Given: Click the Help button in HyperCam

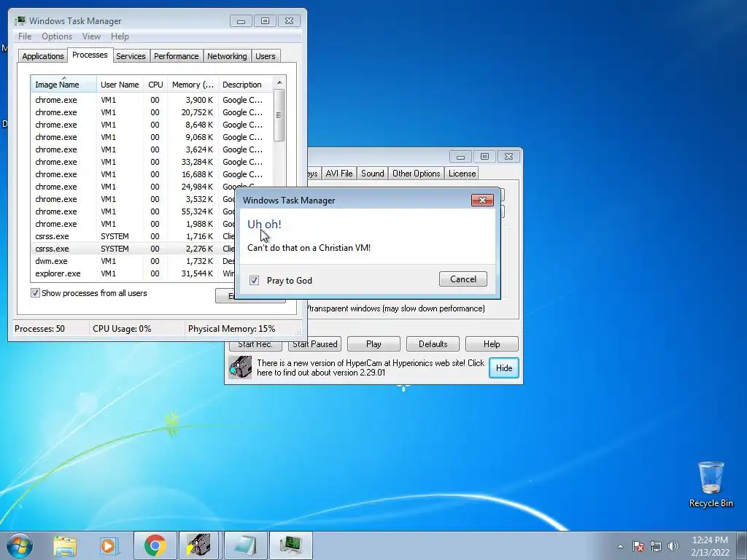Looking at the screenshot, I should coord(492,344).
